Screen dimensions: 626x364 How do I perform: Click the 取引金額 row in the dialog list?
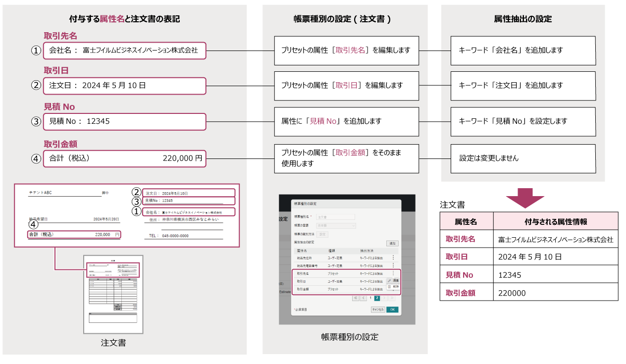346,289
